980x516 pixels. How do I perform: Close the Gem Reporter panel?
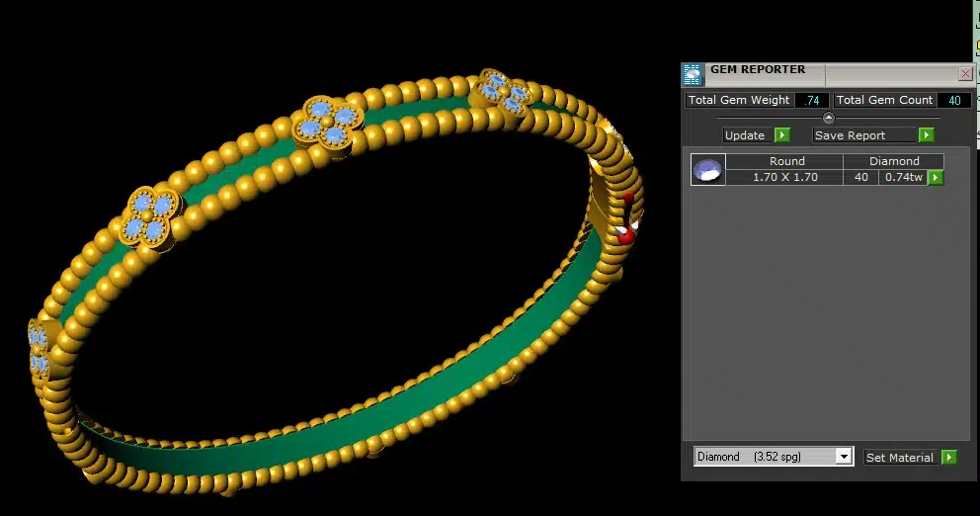coord(964,74)
